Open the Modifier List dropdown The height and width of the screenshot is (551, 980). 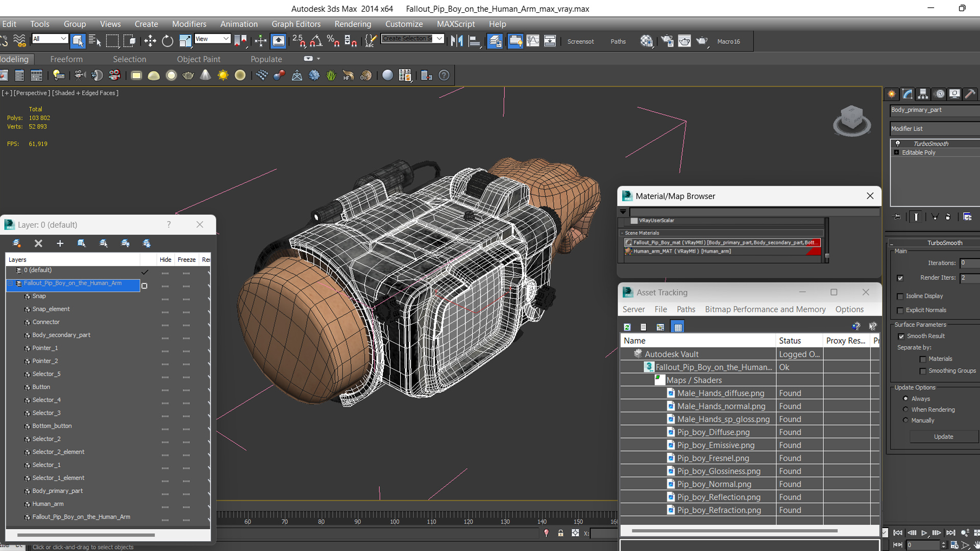click(935, 129)
